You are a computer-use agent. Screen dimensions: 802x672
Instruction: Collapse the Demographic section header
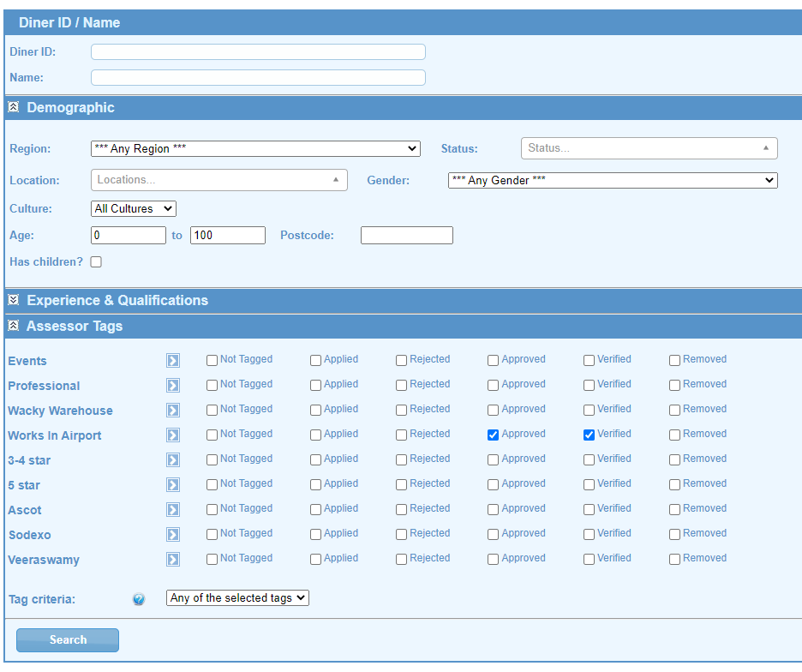click(x=14, y=107)
